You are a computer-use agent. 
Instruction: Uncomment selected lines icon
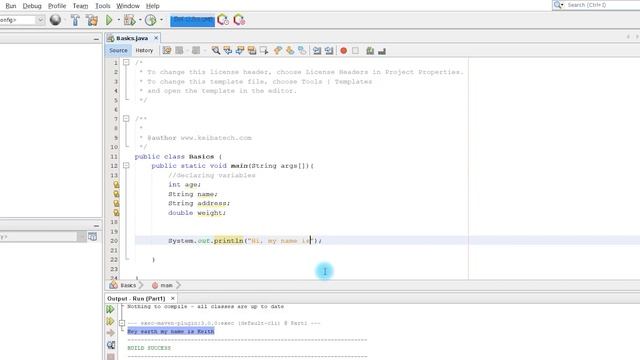[x=382, y=51]
